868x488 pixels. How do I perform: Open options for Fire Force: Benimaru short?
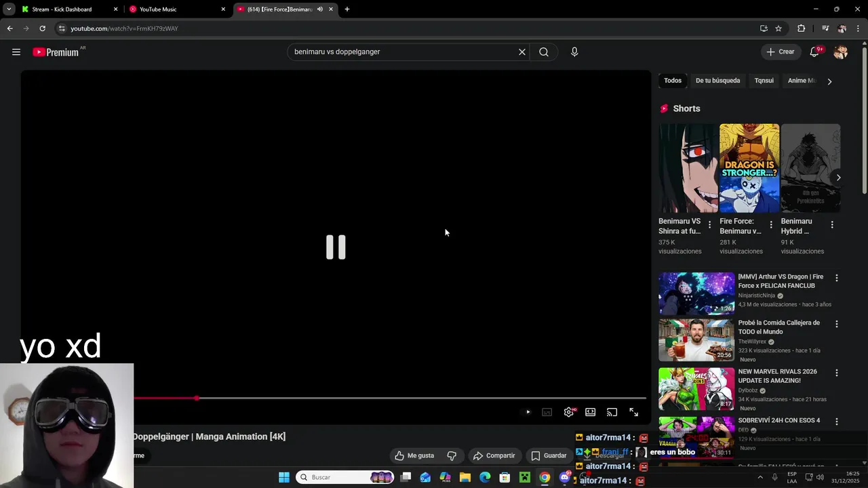[771, 224]
